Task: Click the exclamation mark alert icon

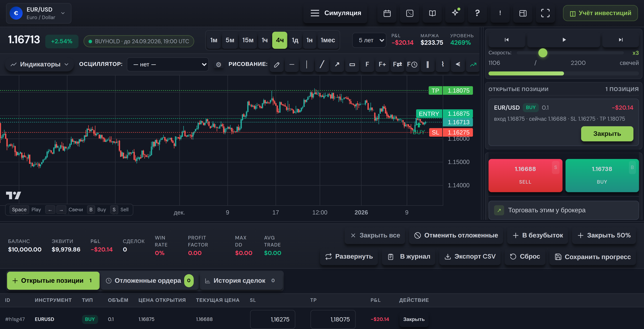Action: pyautogui.click(x=500, y=13)
